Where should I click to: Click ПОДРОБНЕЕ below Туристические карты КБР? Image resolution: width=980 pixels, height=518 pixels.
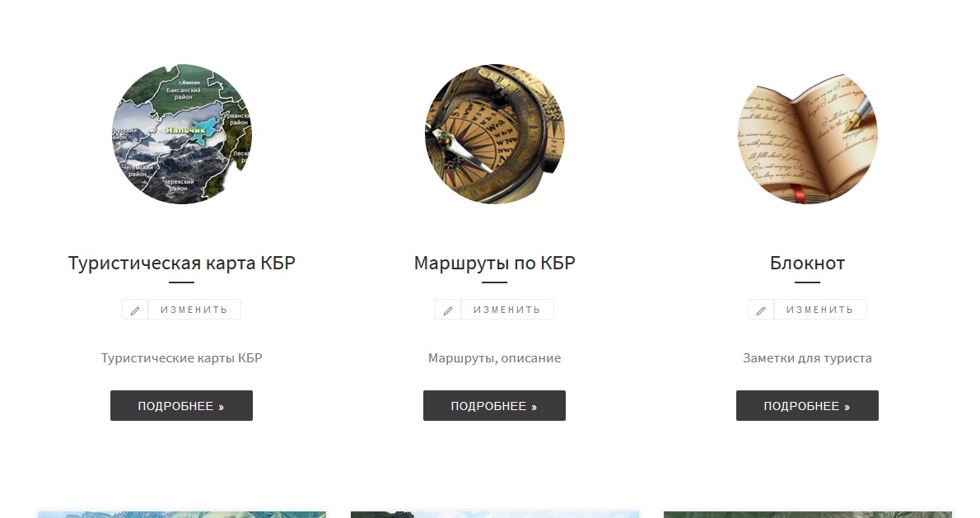coord(181,405)
